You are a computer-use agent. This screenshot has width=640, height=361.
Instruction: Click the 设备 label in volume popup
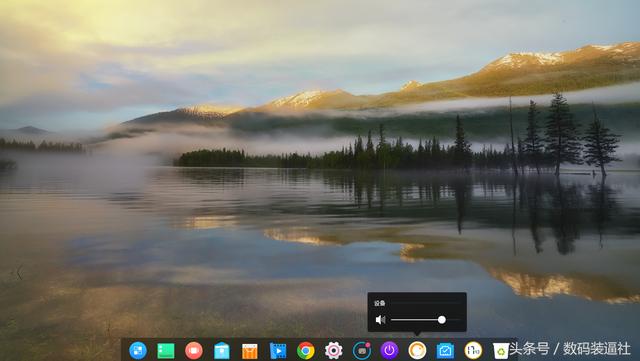380,303
